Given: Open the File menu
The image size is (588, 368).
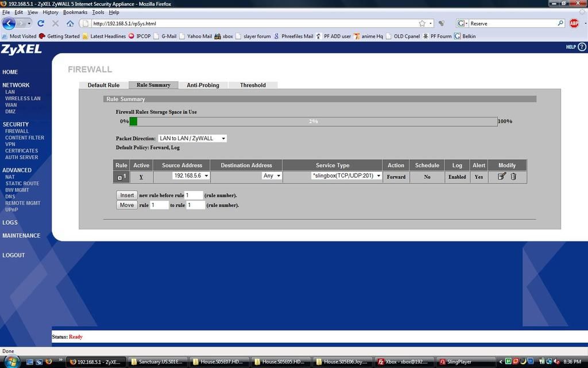Looking at the screenshot, I should point(6,13).
